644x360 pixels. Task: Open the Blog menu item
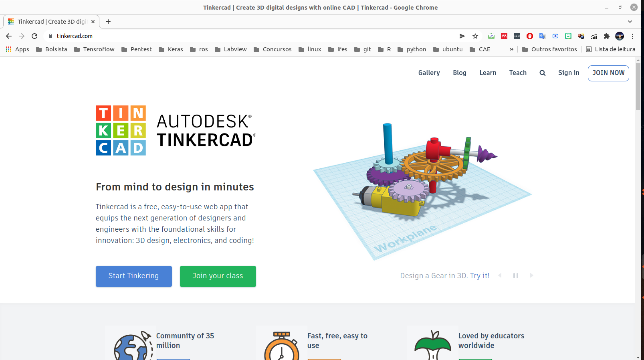pyautogui.click(x=460, y=73)
